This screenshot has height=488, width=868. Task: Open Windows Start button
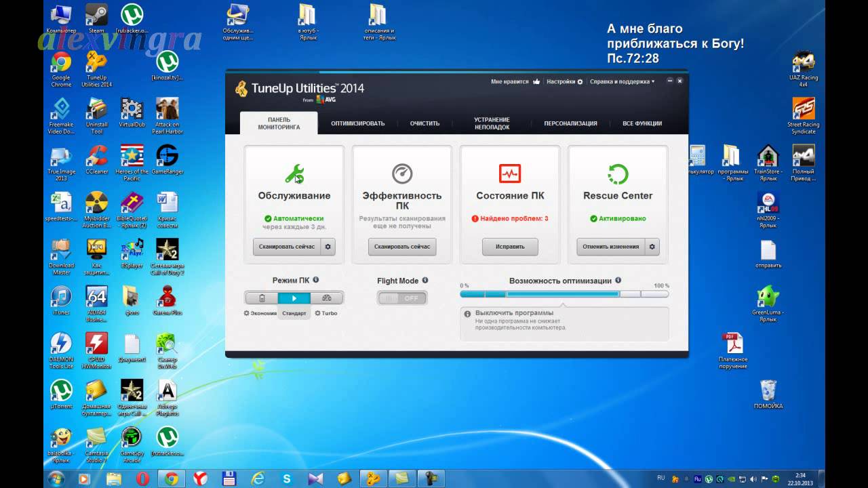pyautogui.click(x=57, y=479)
